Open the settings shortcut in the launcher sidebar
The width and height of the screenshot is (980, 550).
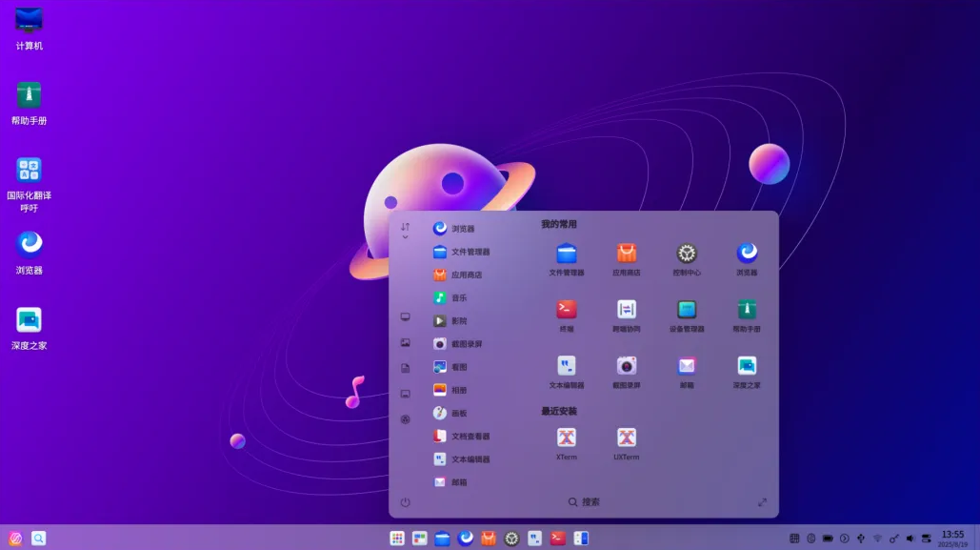[x=405, y=419]
